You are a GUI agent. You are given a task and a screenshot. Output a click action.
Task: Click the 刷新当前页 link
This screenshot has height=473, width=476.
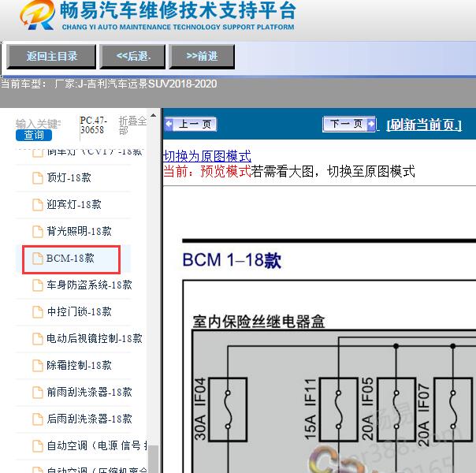click(424, 125)
